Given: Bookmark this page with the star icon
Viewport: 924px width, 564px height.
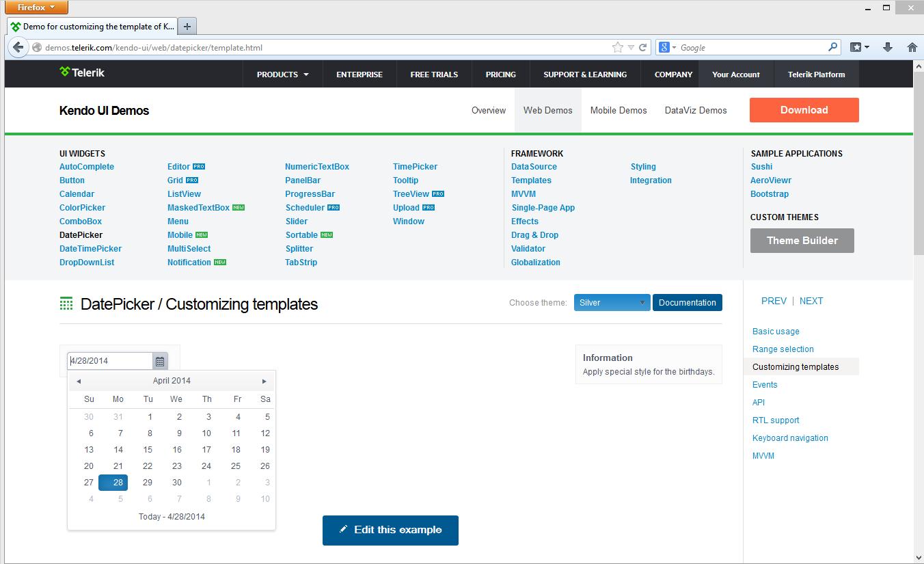Looking at the screenshot, I should pyautogui.click(x=618, y=47).
